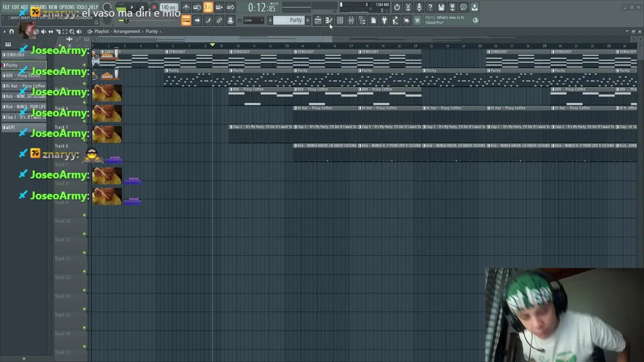
Task: Open the FILE menu
Action: (6, 7)
